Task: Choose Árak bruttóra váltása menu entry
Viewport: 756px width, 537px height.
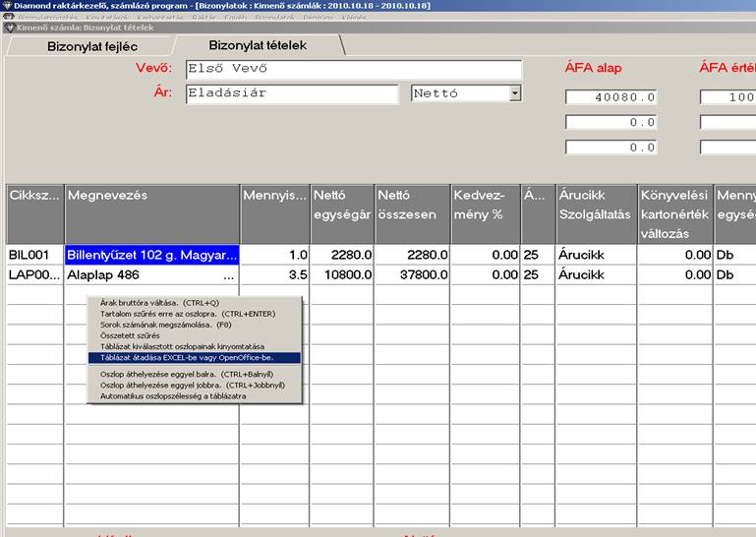Action: pos(195,303)
